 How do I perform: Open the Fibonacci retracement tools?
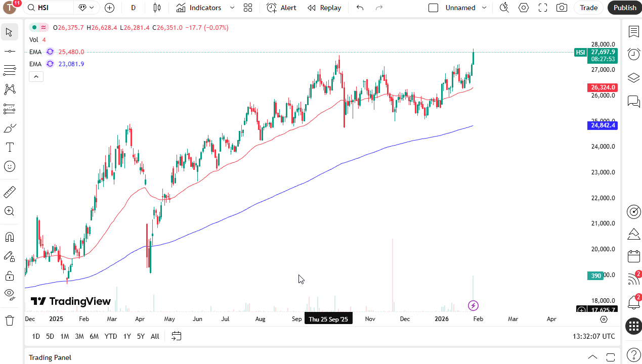click(x=9, y=70)
